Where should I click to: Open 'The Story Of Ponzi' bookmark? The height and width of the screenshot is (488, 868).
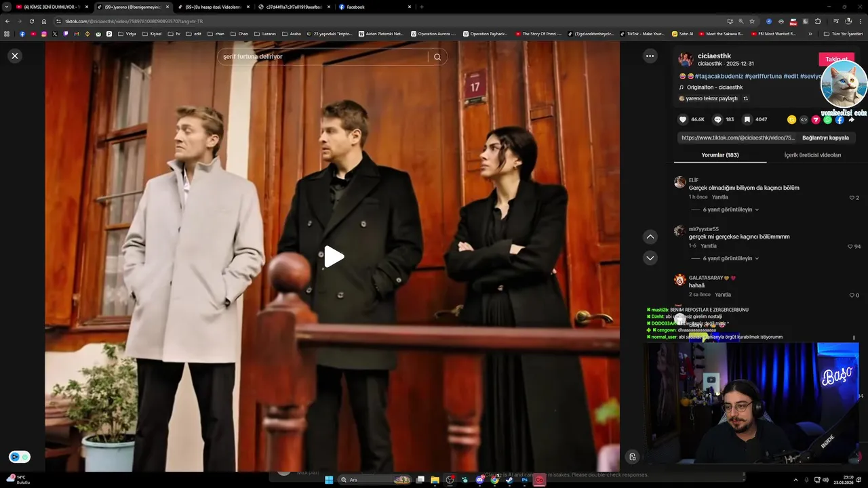[x=538, y=33]
